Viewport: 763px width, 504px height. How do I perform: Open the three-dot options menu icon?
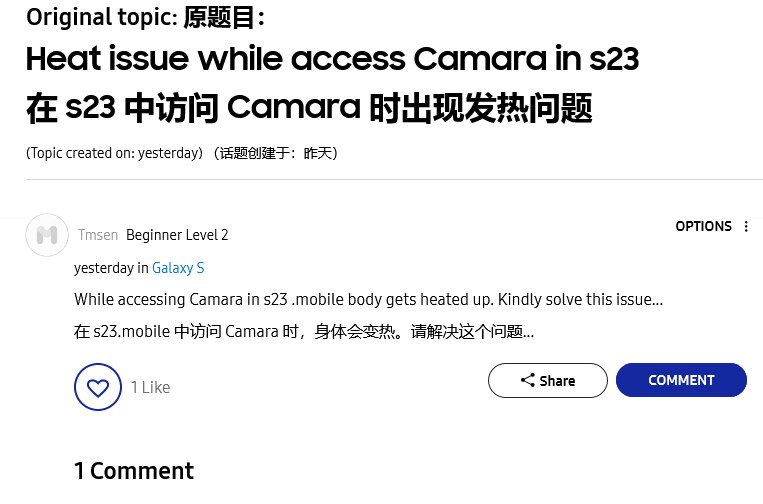click(x=746, y=226)
